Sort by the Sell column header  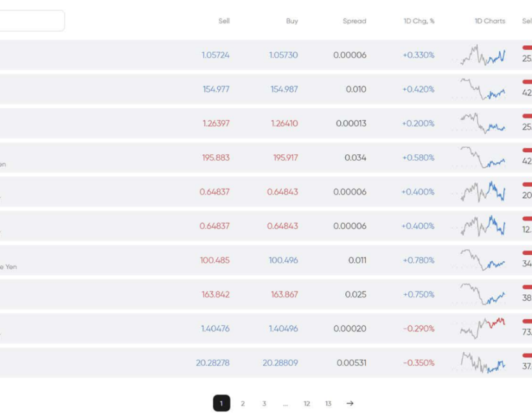(x=224, y=21)
